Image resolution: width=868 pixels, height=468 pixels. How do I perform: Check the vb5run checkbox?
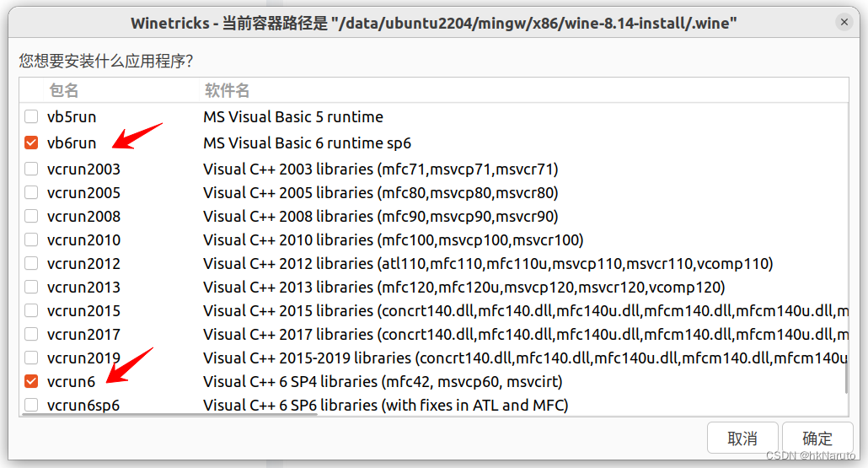31,116
